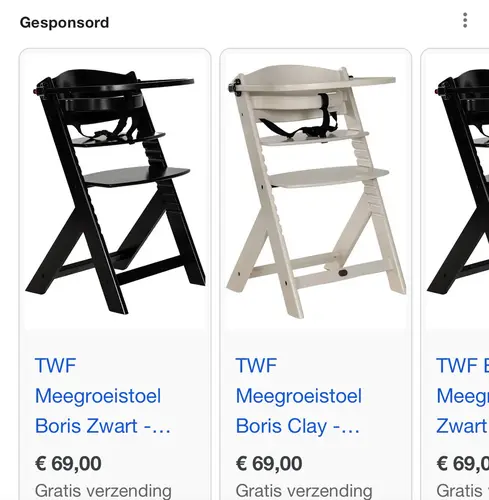Click Meegroeistoel text on the Zwart card

pyautogui.click(x=98, y=396)
